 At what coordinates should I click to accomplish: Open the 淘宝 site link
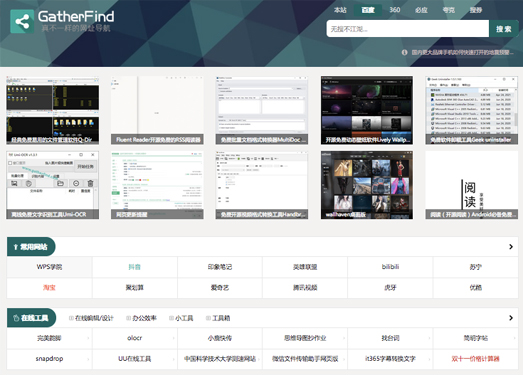pos(49,288)
